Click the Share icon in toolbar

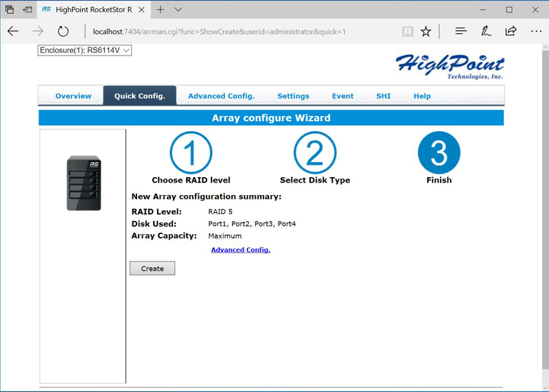tap(511, 31)
